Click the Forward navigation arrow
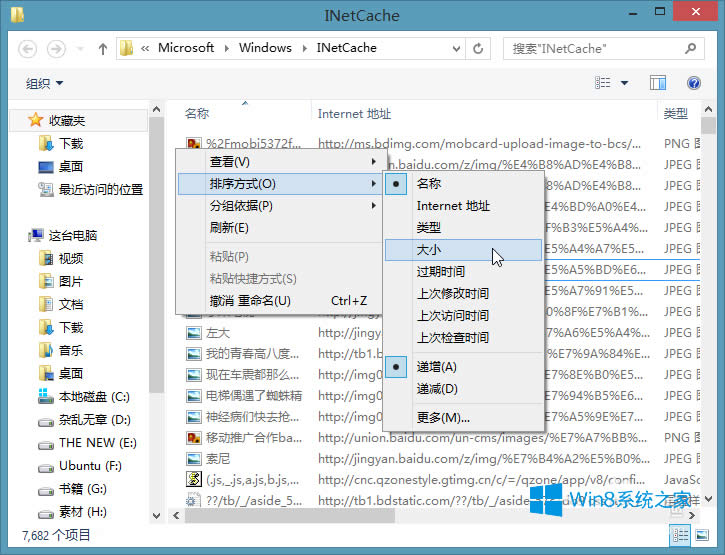Image resolution: width=725 pixels, height=555 pixels. (56, 49)
